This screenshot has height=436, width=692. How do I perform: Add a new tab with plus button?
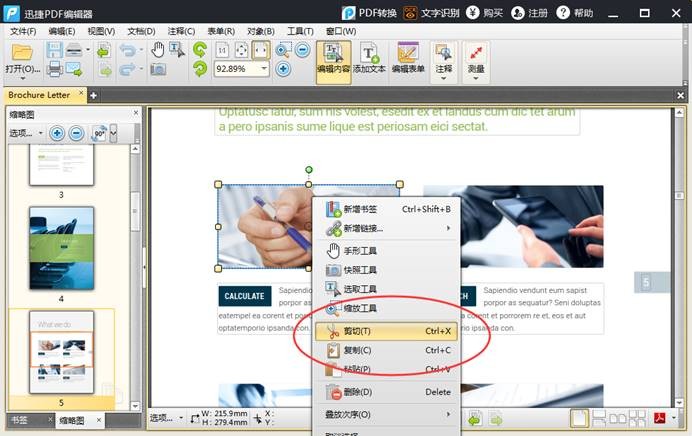93,95
